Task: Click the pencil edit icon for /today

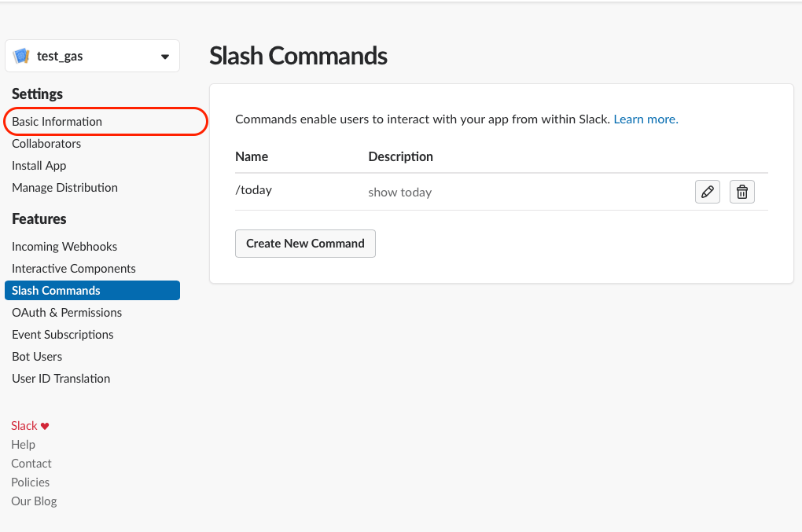Action: pyautogui.click(x=708, y=192)
